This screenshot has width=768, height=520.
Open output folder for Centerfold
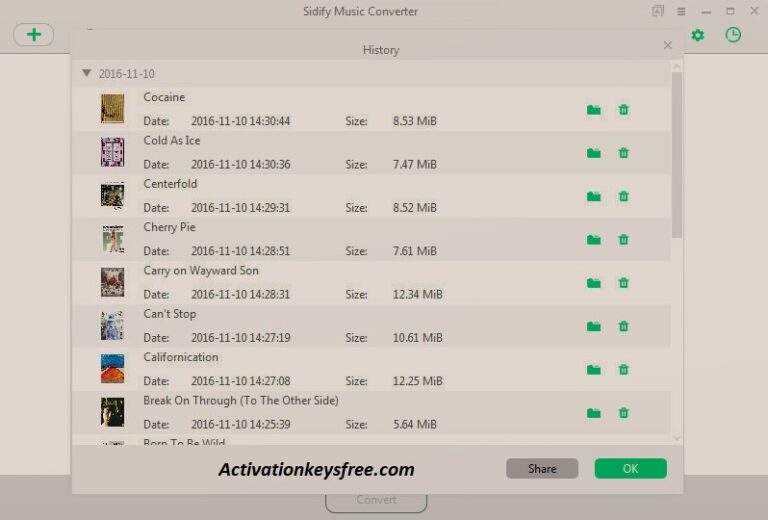(594, 196)
